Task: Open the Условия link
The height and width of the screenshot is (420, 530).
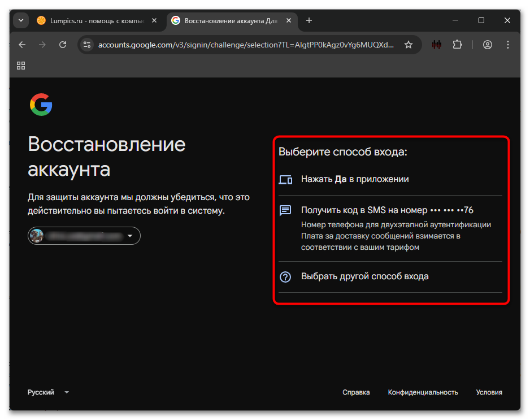Action: click(489, 392)
